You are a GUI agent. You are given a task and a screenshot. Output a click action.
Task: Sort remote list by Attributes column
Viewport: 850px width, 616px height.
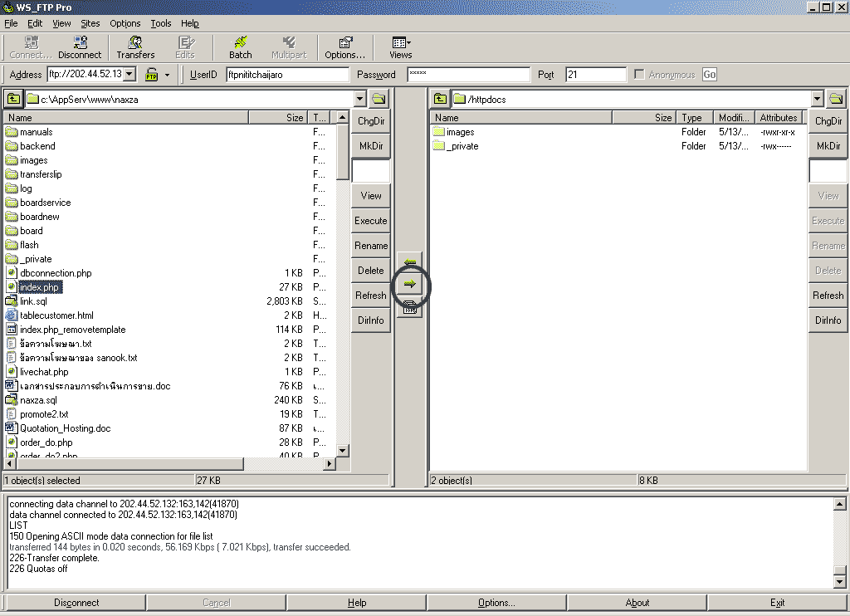[x=779, y=117]
